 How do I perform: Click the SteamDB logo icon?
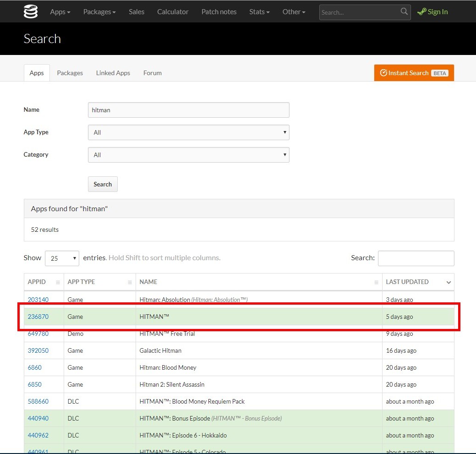click(31, 12)
